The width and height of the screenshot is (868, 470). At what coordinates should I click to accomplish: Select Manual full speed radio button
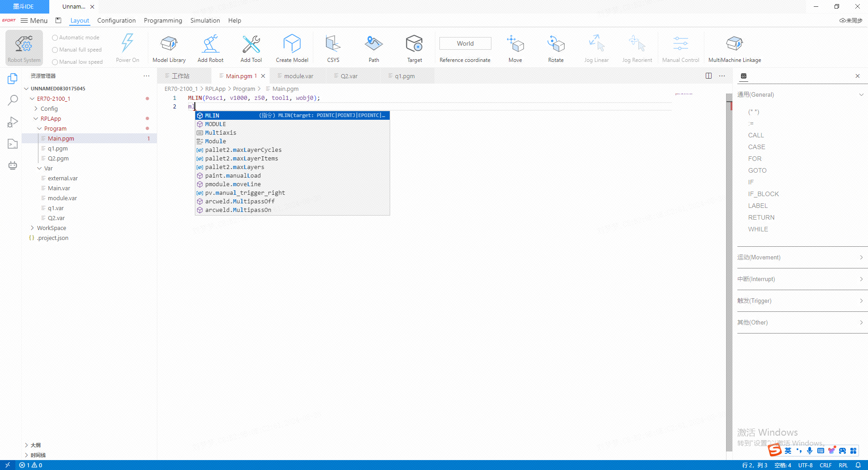pos(55,50)
